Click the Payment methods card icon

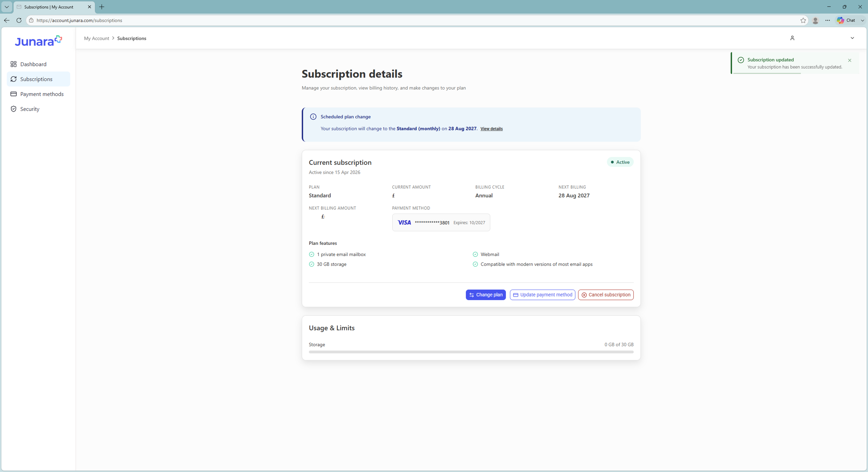pos(13,94)
